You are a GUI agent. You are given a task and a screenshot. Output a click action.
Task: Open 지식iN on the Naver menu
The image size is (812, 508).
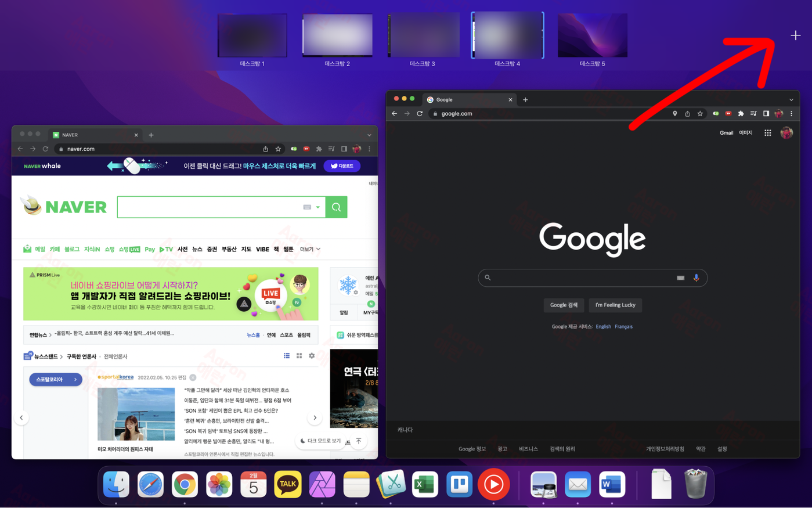click(x=92, y=249)
